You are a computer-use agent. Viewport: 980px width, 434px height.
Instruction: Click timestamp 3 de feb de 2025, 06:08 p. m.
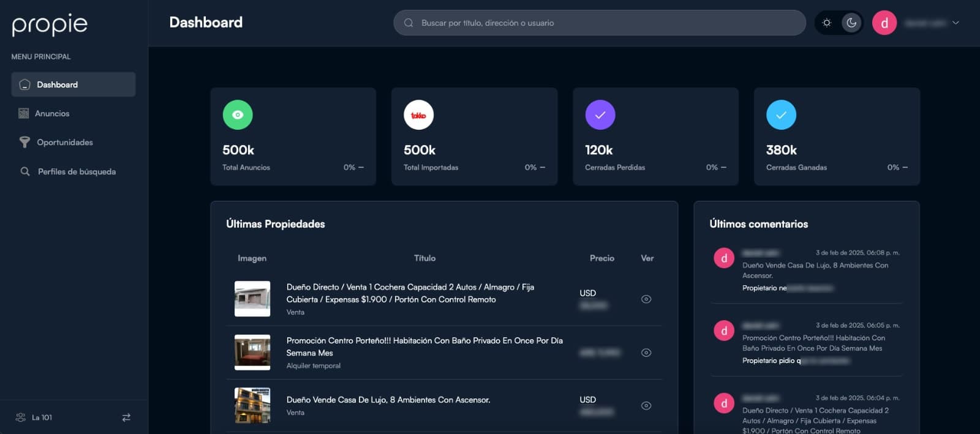pyautogui.click(x=858, y=253)
